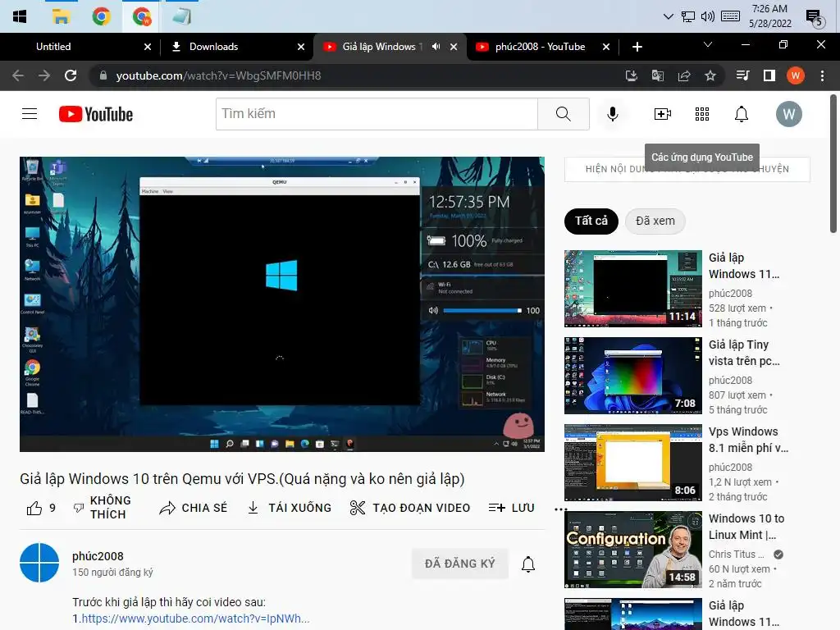Focus the Tìm kiếm search field
This screenshot has height=630, width=840.
coord(377,113)
